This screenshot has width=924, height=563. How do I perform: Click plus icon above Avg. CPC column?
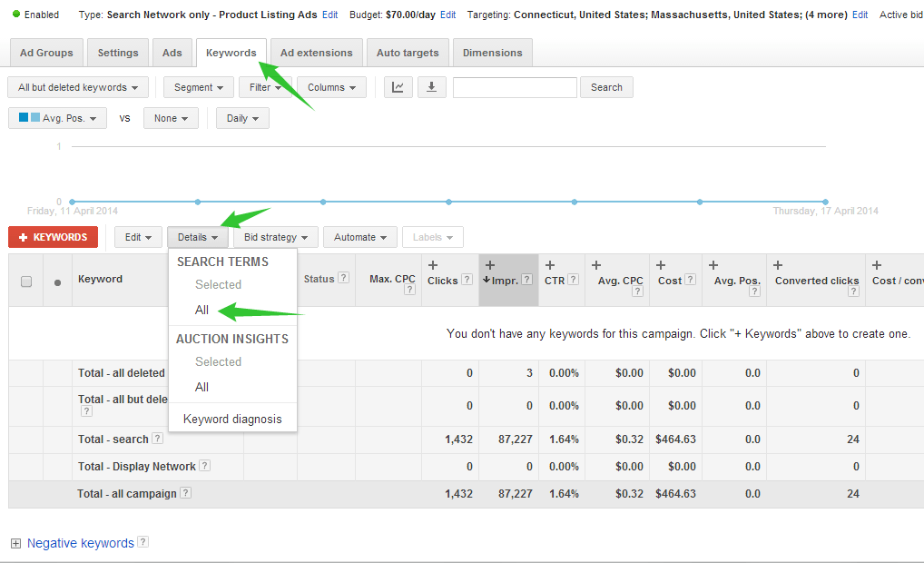point(596,265)
